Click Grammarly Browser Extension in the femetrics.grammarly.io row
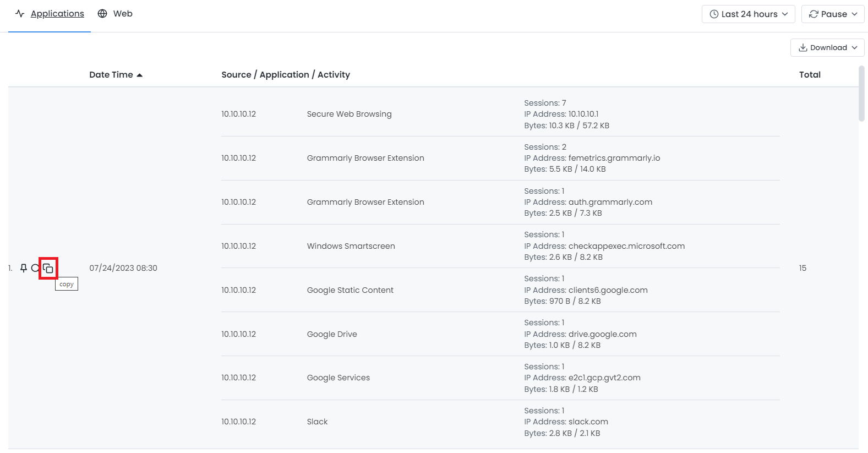This screenshot has width=868, height=453. (365, 158)
